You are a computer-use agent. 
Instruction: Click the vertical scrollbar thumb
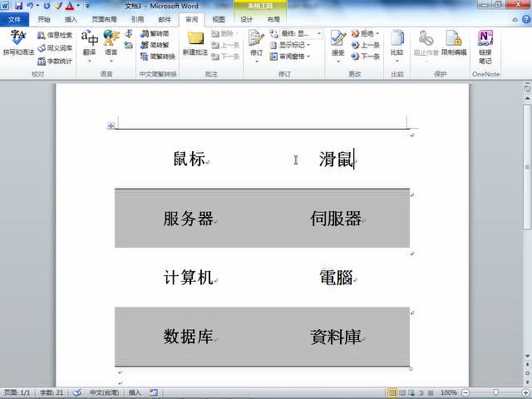tap(527, 166)
